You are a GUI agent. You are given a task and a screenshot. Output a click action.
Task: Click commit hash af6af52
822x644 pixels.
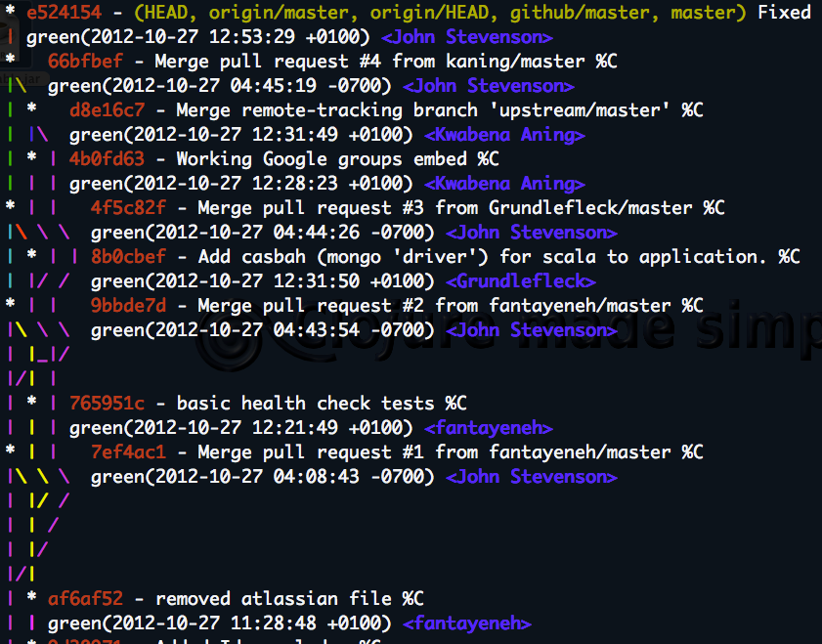click(85, 598)
